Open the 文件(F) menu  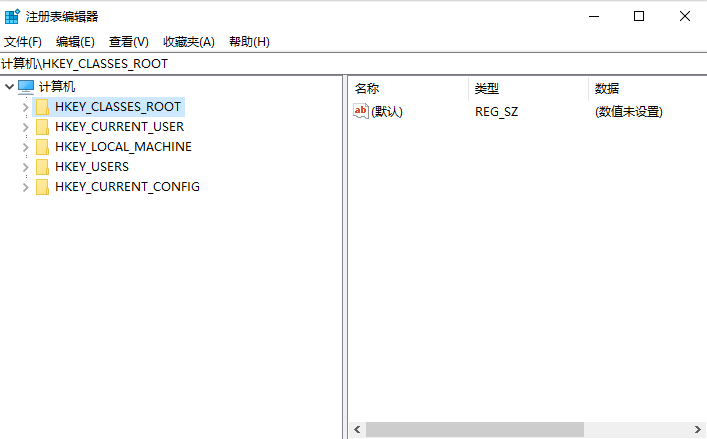[23, 42]
